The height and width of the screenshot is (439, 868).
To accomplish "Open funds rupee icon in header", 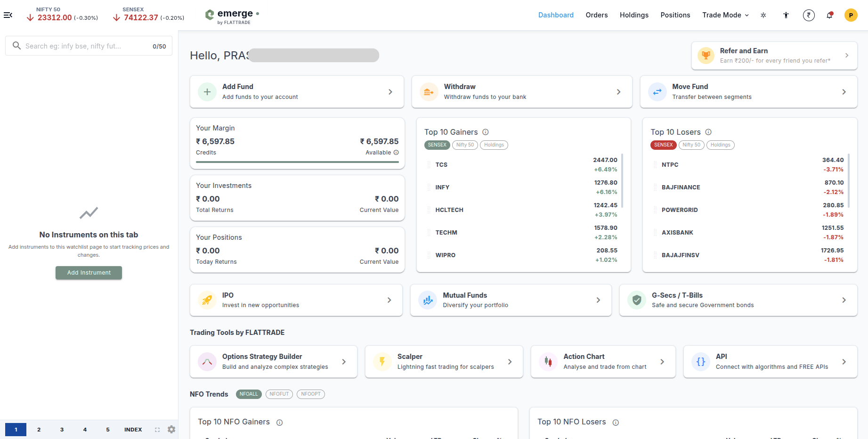I will point(809,15).
